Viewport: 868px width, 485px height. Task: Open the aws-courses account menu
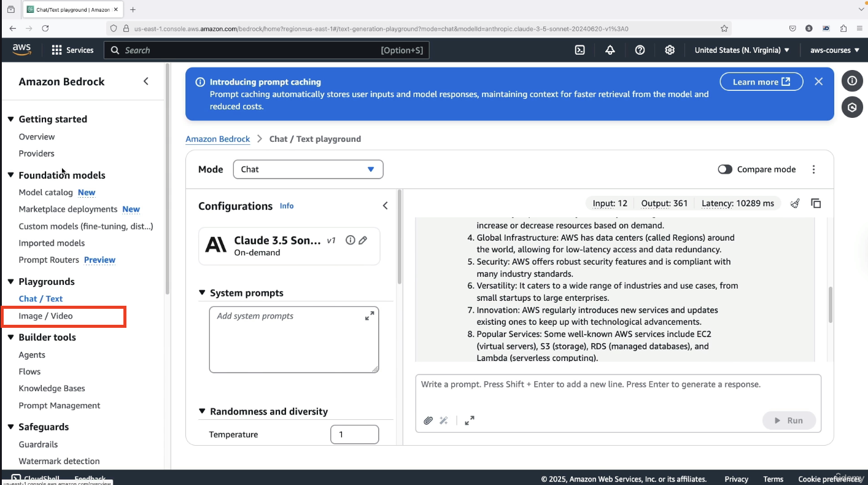(835, 50)
